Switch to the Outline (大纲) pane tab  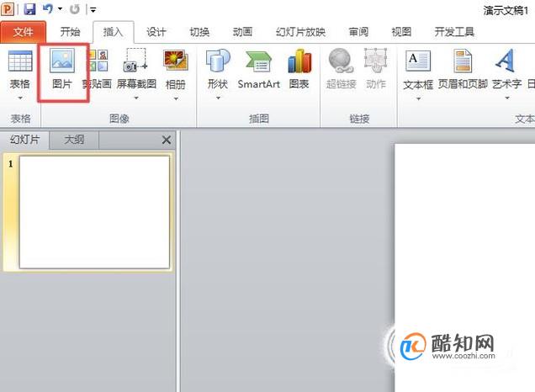[74, 140]
